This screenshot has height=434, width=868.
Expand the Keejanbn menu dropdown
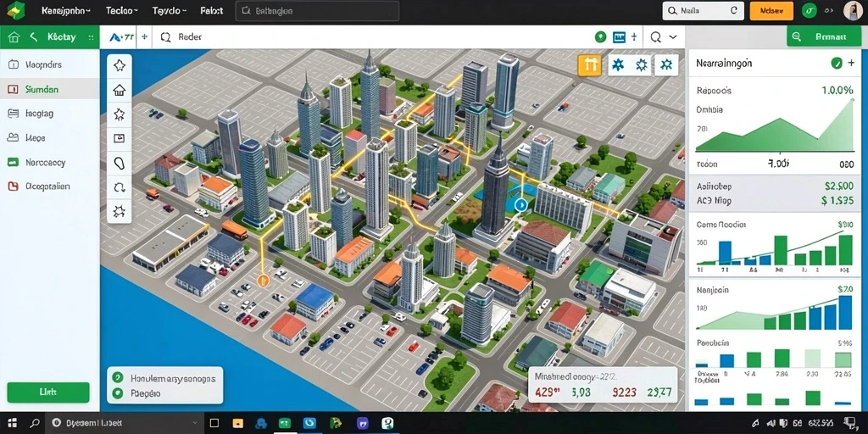tap(66, 10)
